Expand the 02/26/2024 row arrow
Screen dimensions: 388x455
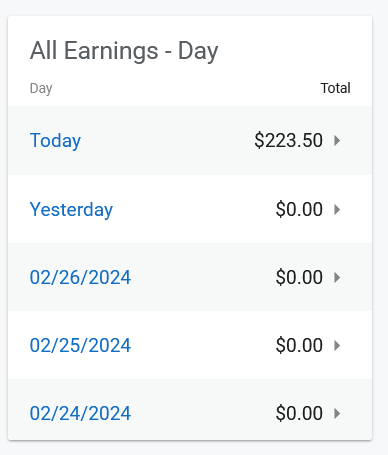(x=337, y=278)
